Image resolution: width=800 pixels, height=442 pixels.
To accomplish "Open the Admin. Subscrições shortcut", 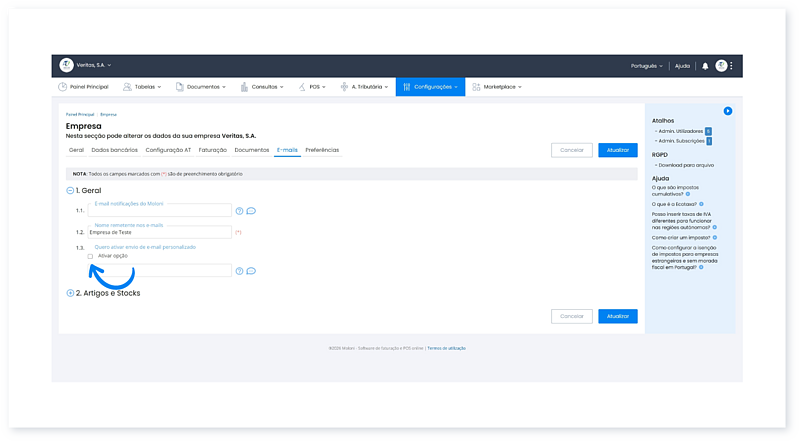I will click(x=681, y=141).
